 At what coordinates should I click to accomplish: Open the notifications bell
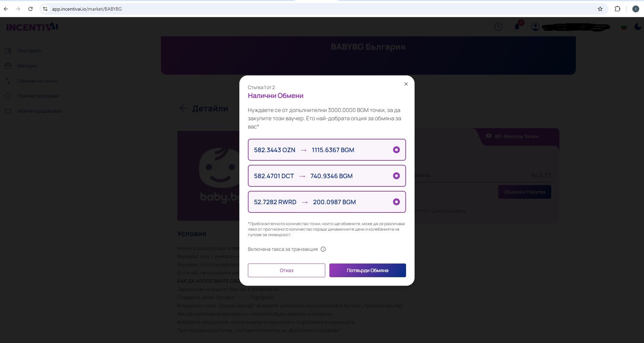[517, 27]
